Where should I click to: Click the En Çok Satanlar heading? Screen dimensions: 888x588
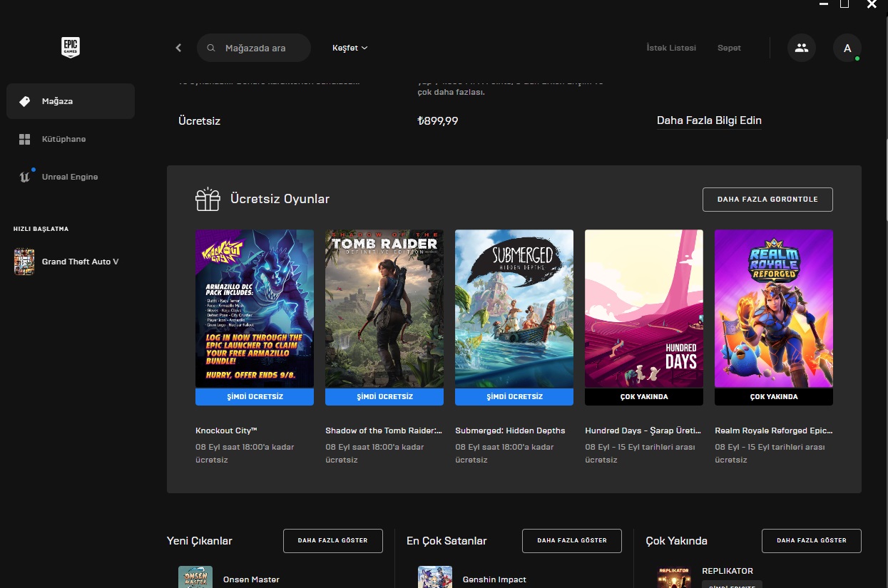pyautogui.click(x=446, y=541)
